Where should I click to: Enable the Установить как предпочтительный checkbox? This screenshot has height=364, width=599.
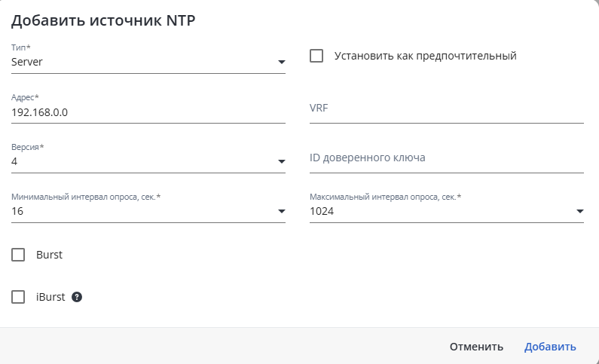(x=316, y=56)
